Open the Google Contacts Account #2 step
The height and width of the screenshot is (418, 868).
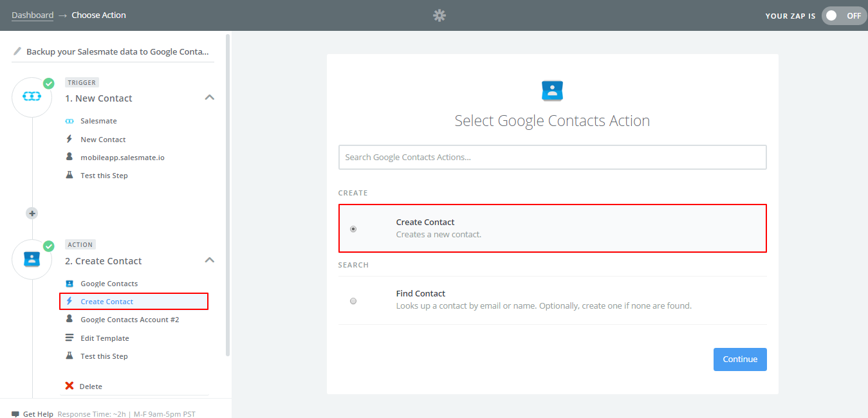coord(130,320)
